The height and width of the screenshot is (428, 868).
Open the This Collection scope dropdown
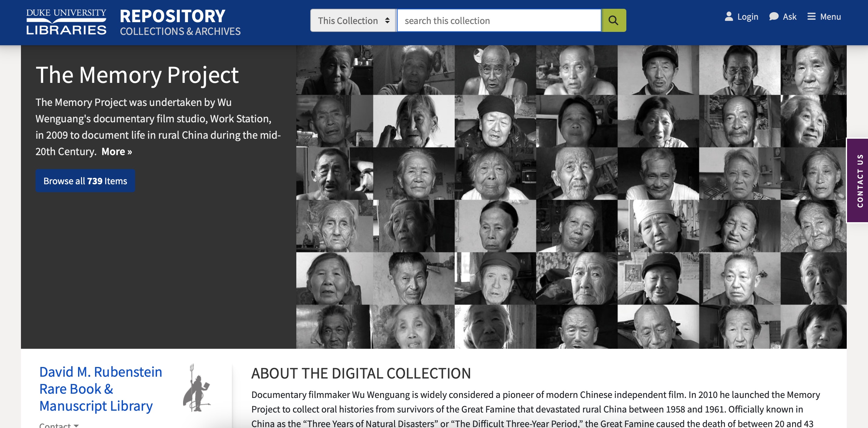353,21
